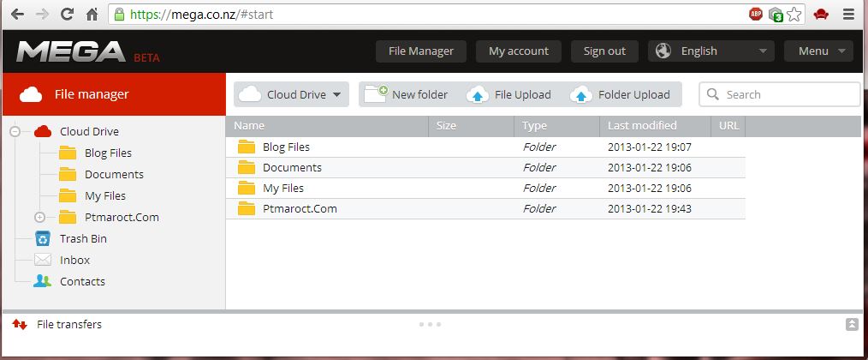The image size is (868, 360).
Task: Click the Blog Files folder icon in the list
Action: [247, 147]
